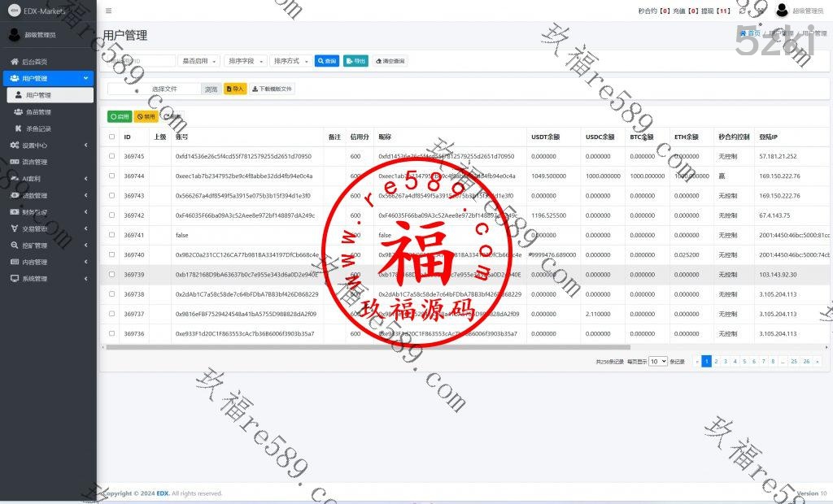Click the blue 查询 search button
Image resolution: width=833 pixels, height=504 pixels.
(x=327, y=61)
